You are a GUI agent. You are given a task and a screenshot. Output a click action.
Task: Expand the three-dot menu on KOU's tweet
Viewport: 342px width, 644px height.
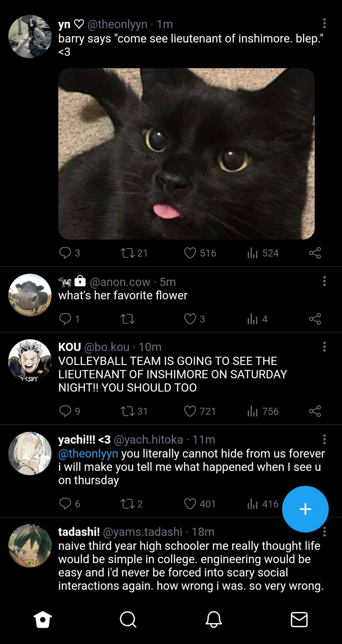pyautogui.click(x=324, y=346)
